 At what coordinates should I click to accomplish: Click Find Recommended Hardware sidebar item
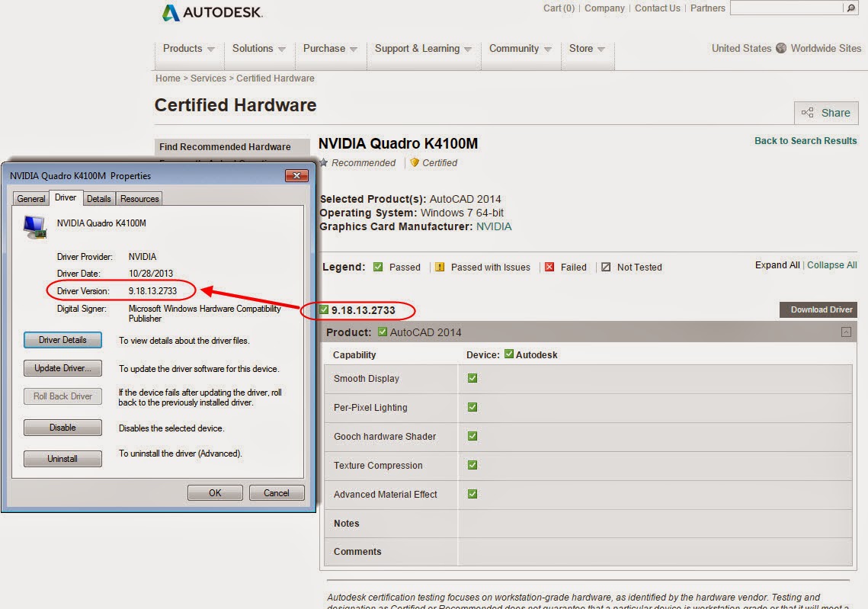tap(225, 146)
